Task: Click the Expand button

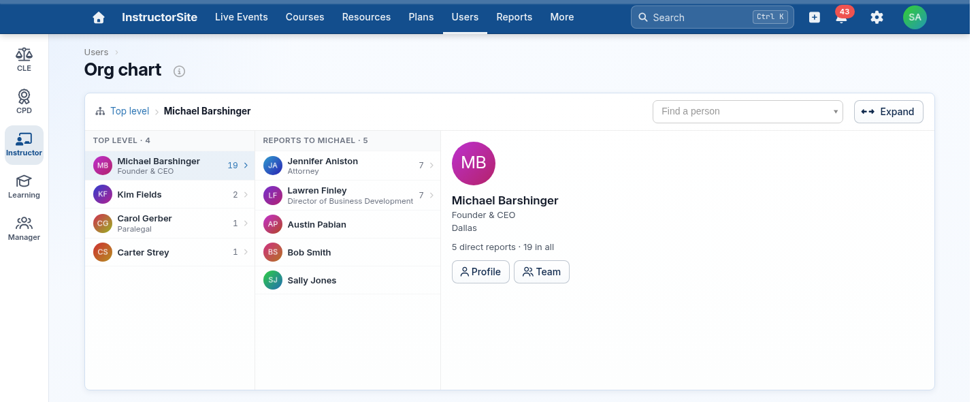Action: 888,112
